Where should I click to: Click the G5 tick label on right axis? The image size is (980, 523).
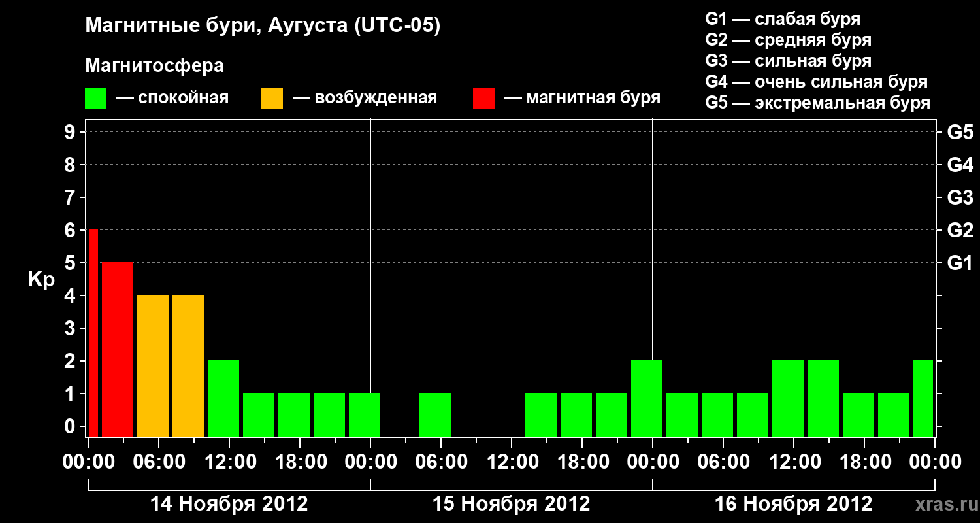tap(960, 132)
